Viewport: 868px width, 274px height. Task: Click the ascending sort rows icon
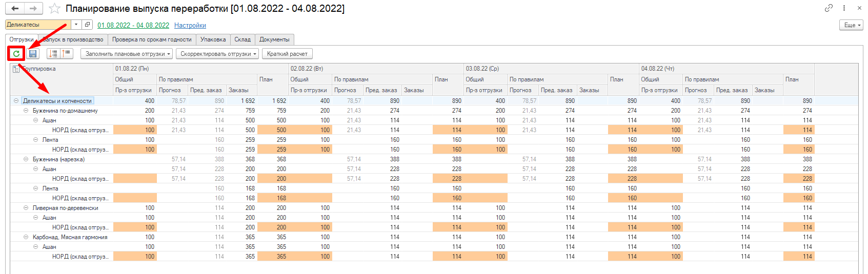(66, 53)
